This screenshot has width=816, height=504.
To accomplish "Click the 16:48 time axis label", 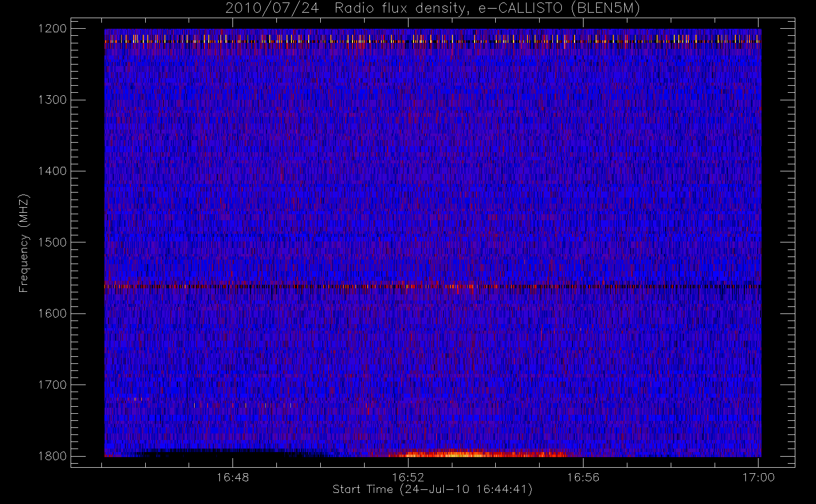I will 232,477.
